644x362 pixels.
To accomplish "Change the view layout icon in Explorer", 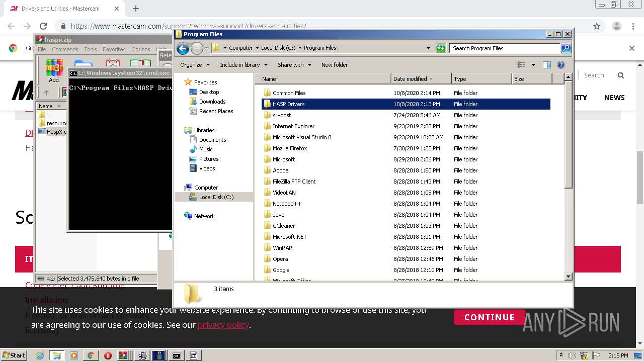I will 521,65.
